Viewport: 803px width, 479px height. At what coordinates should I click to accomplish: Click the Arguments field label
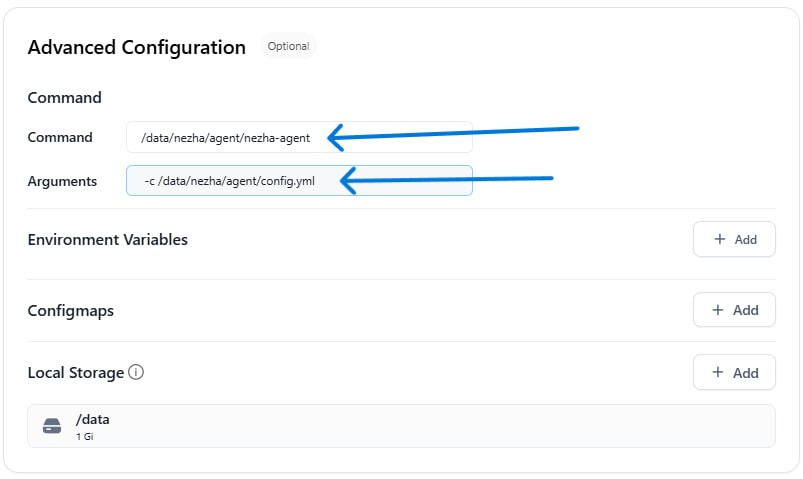[x=62, y=181]
